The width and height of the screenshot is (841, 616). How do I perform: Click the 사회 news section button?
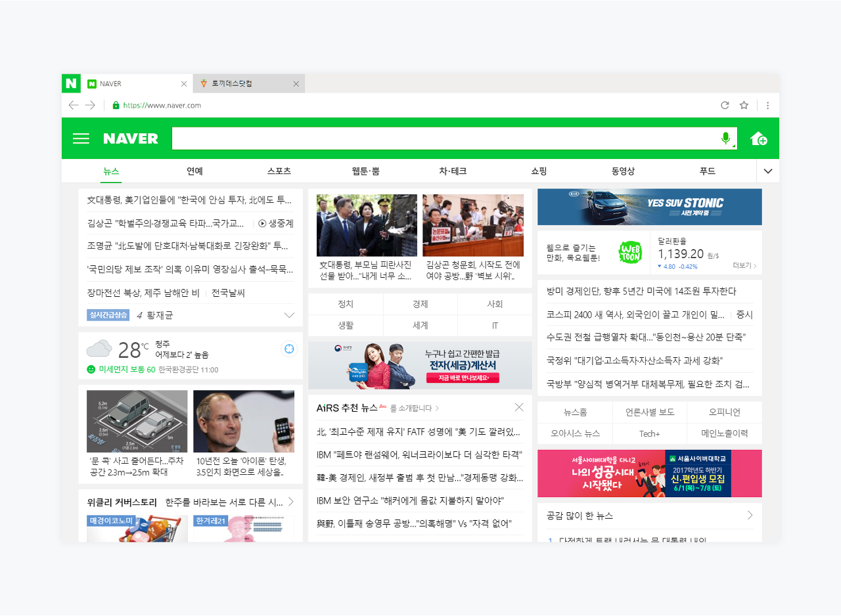495,304
